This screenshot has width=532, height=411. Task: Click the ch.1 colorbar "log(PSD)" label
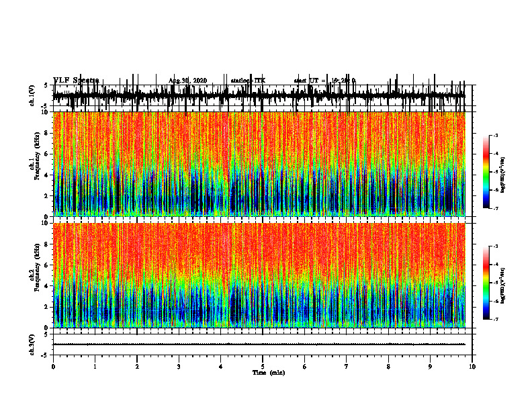503,175
